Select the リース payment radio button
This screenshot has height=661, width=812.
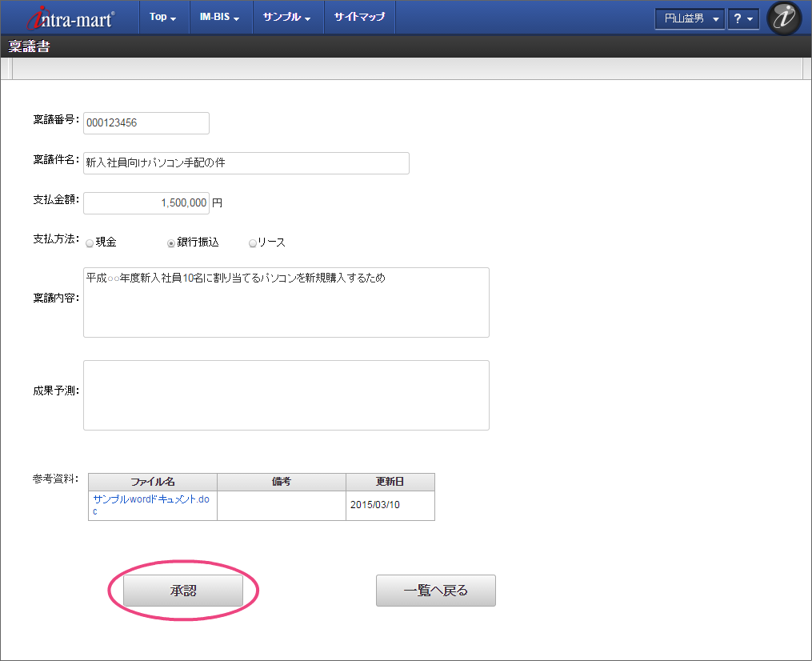(x=253, y=243)
